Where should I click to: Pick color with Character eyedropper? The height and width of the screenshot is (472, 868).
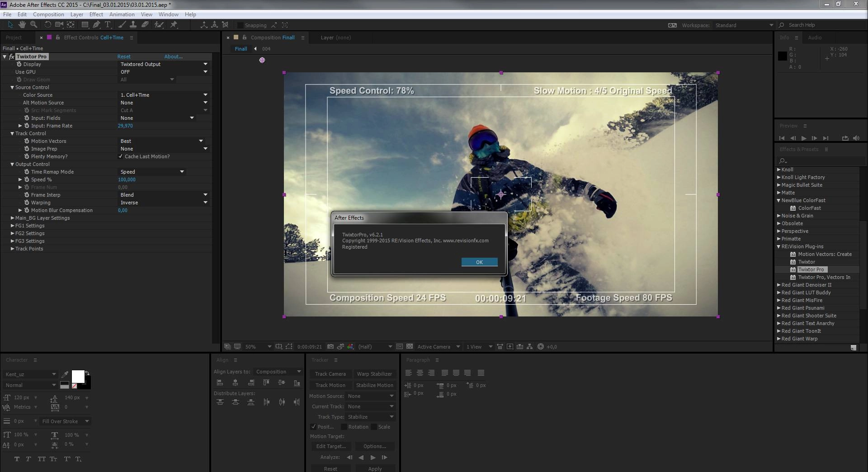[x=65, y=374]
